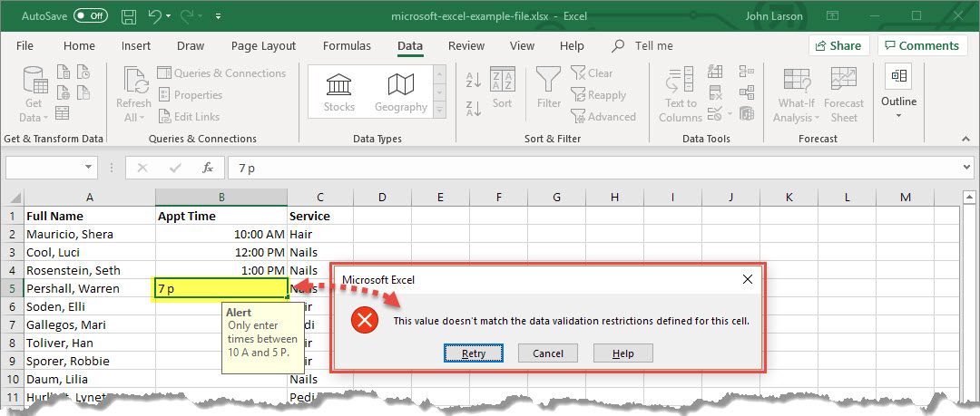This screenshot has width=980, height=416.
Task: Click the Share button
Action: point(838,46)
